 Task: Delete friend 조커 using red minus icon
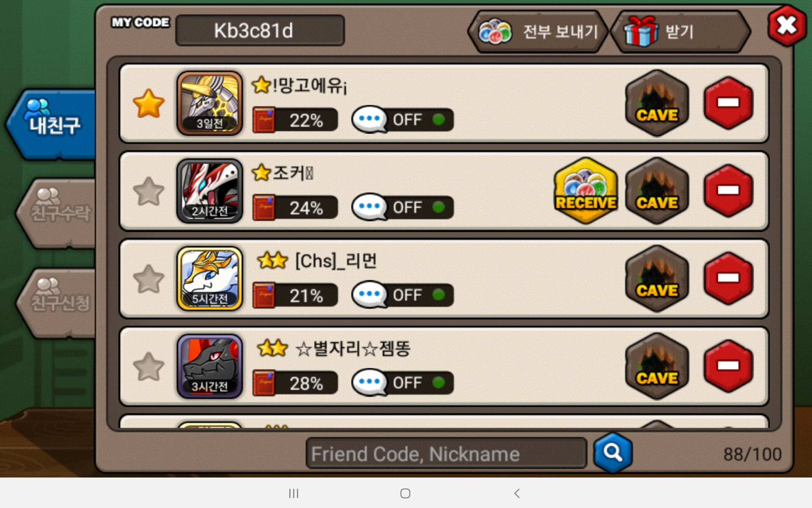pos(728,190)
